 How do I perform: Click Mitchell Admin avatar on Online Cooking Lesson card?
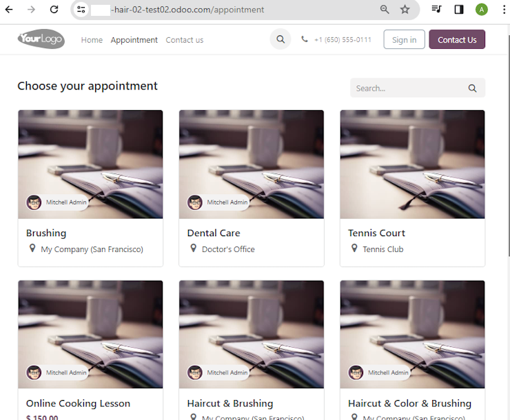(34, 372)
